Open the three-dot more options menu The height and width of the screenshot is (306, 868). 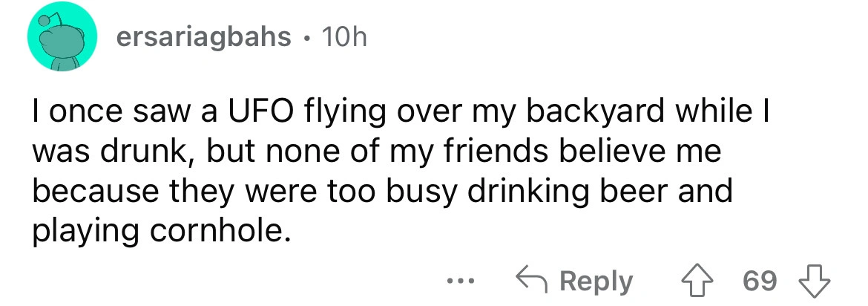(459, 281)
